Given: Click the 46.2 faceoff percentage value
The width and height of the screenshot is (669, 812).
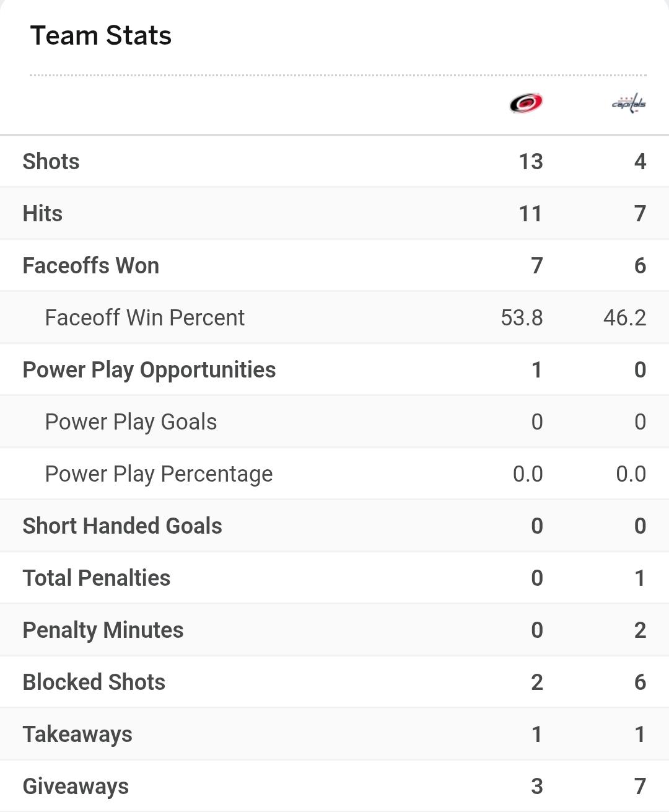Looking at the screenshot, I should point(624,318).
